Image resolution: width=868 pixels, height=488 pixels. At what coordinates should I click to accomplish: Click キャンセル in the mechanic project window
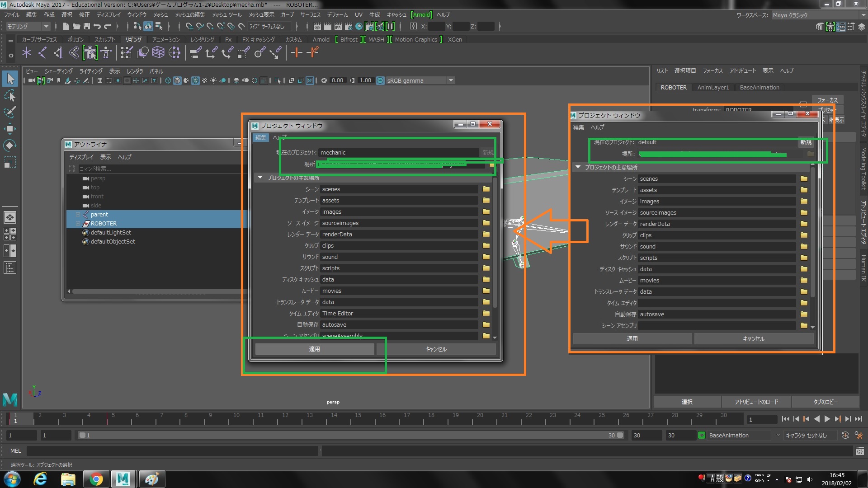pos(436,349)
